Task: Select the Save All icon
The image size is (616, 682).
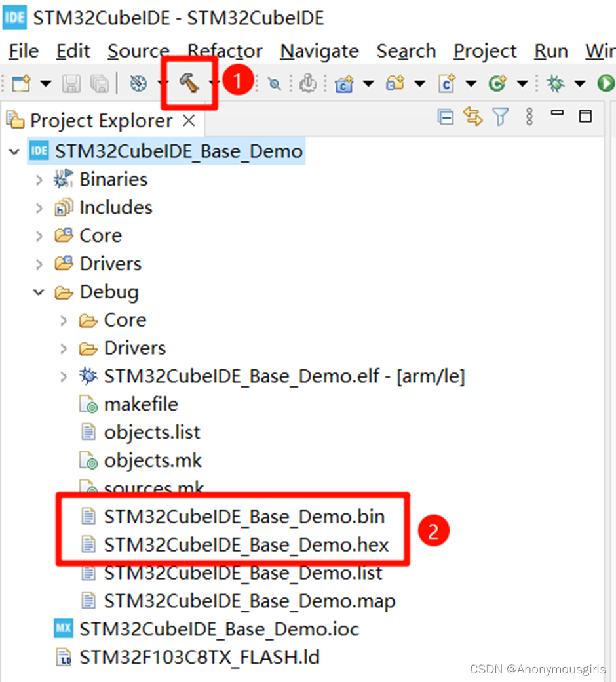Action: [98, 84]
